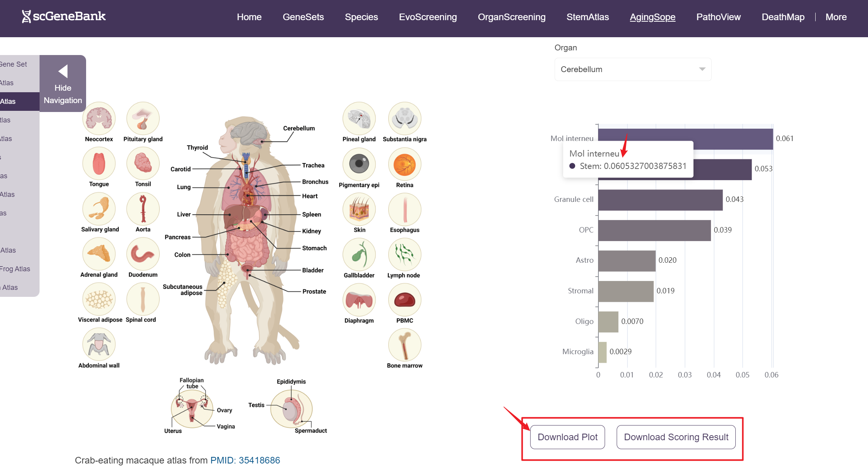Click the Granule cell bar in chart
Viewport: 868px width, 472px height.
(x=660, y=200)
